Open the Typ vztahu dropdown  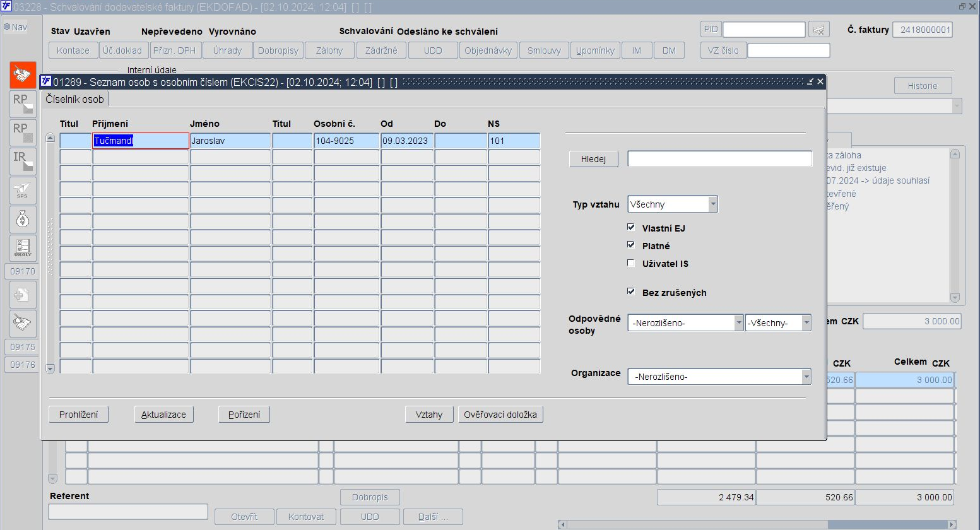pos(713,204)
